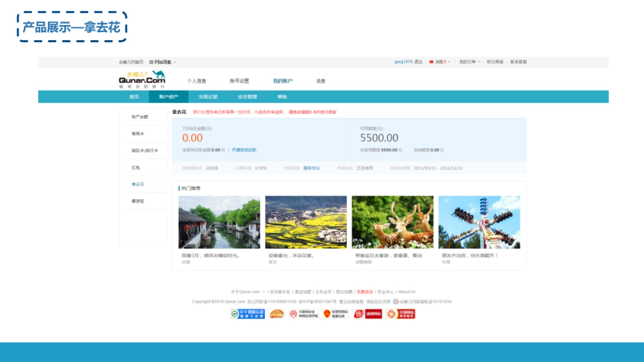Click the 互联网协会网络信用评级 badge
The width and height of the screenshot is (644, 362).
(305, 315)
